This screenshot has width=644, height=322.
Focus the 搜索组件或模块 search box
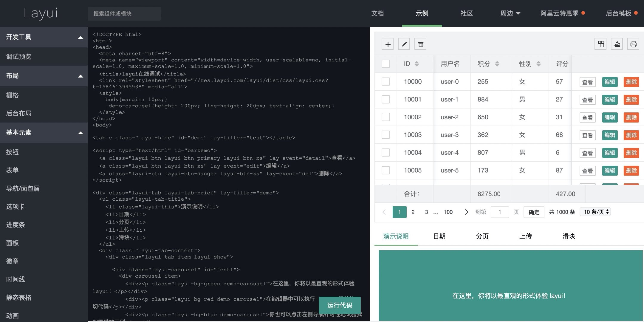[124, 14]
